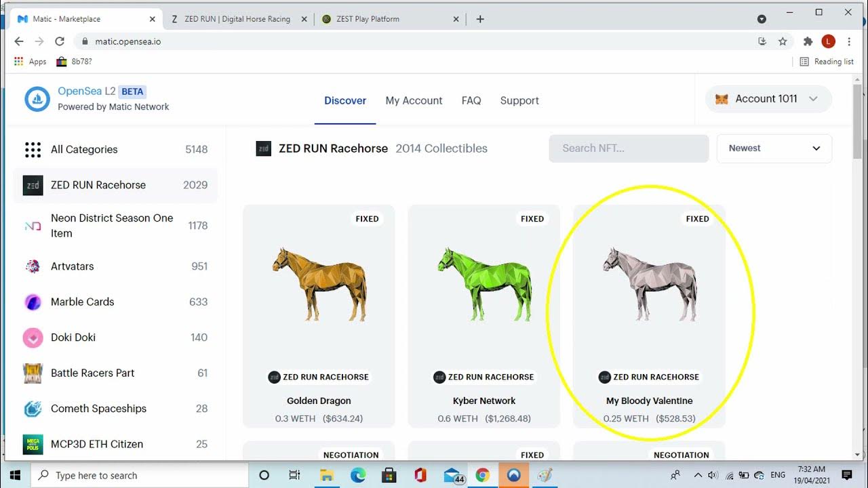Screen dimensions: 868x488
Task: Click the Doki Doki pink icon
Action: [33, 338]
